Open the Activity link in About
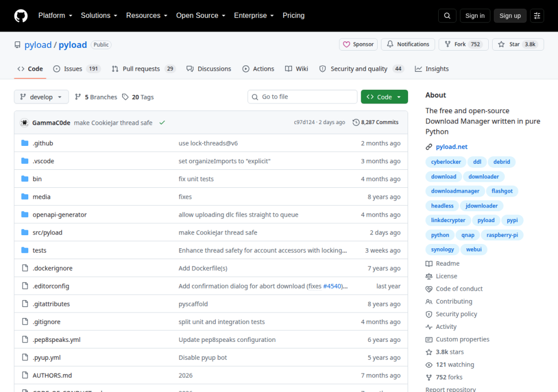Screen dimensions: 558x392 [441, 327]
